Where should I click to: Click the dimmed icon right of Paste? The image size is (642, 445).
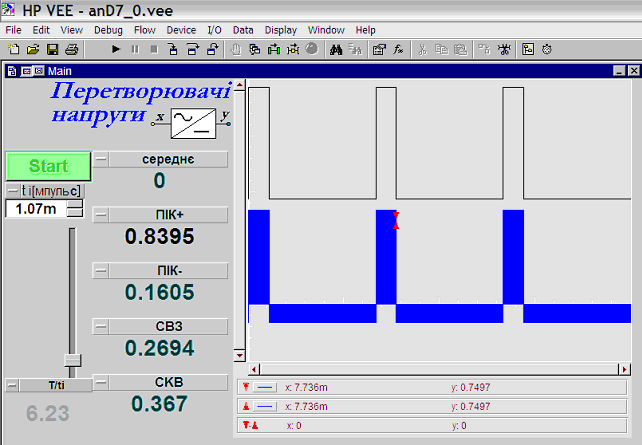point(485,50)
